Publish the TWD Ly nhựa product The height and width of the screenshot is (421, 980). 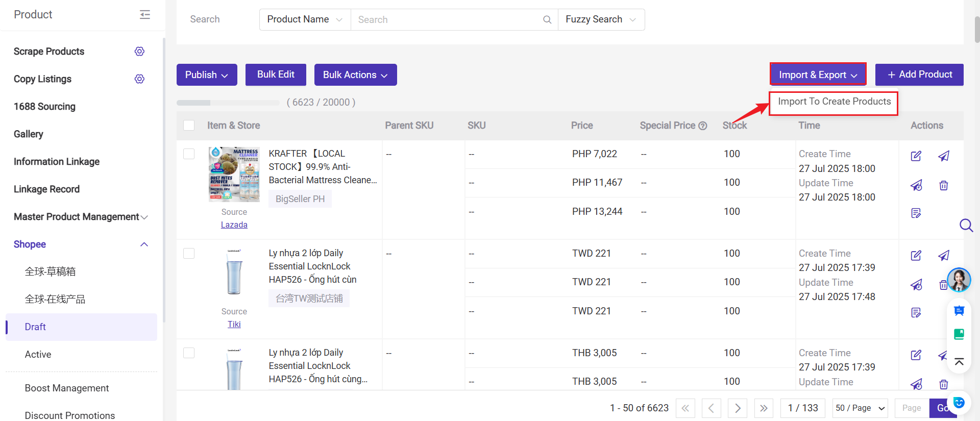(x=944, y=256)
